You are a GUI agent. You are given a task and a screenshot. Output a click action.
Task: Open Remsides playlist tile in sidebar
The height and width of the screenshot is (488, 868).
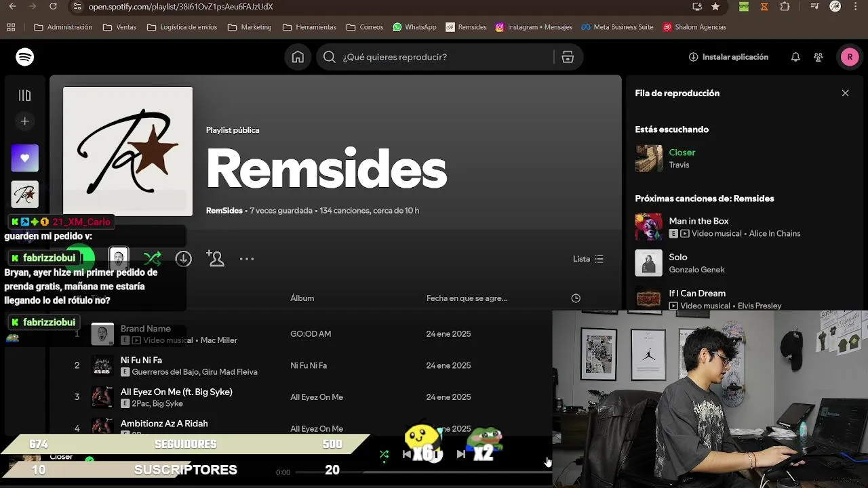pos(25,195)
